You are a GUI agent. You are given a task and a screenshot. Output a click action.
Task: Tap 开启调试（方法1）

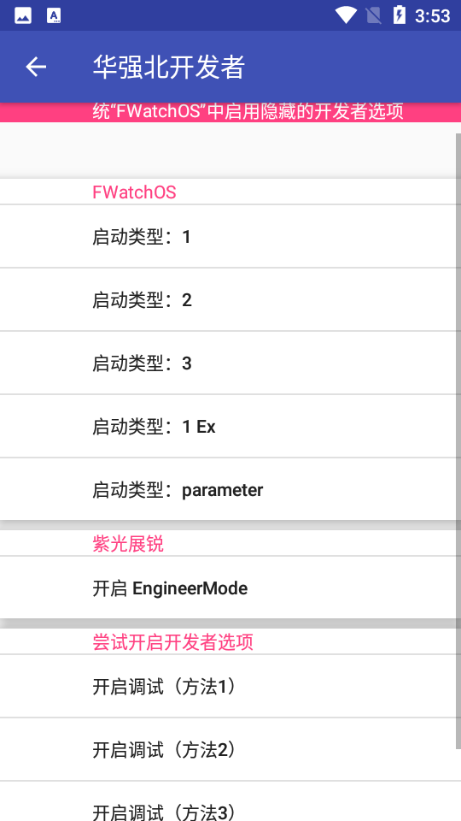[229, 686]
